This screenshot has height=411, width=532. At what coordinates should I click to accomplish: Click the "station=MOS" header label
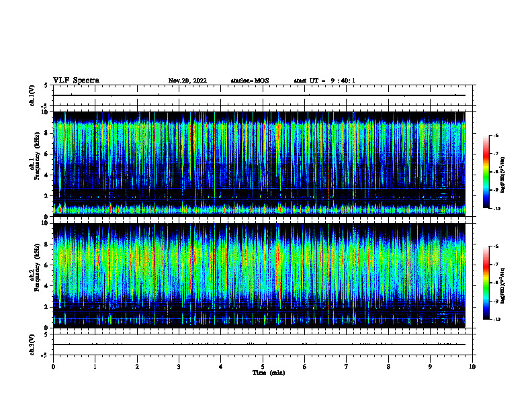(250, 81)
